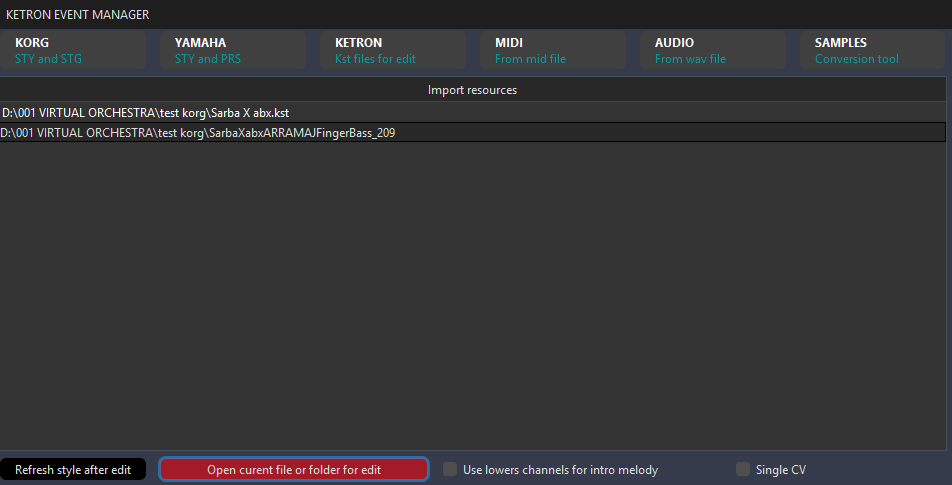
Task: Enable Use lowers channels for intro melody
Action: pyautogui.click(x=451, y=469)
